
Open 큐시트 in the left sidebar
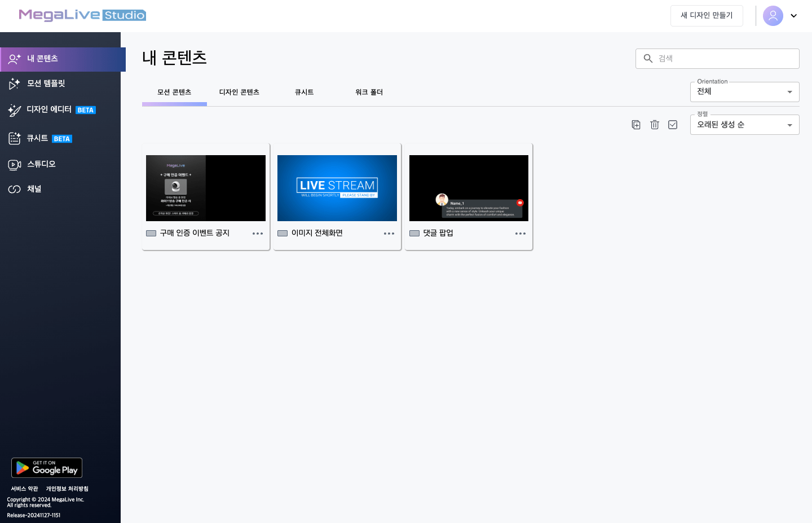[x=37, y=138]
